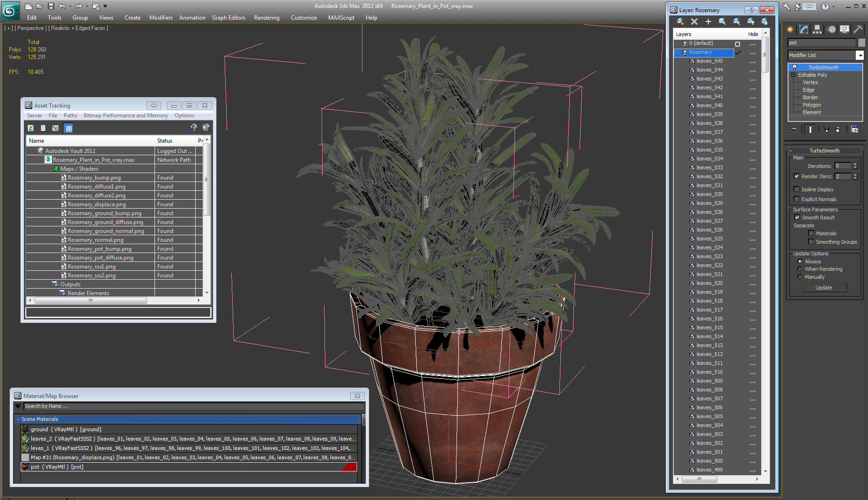
Task: Open the Display command panel tab
Action: tap(845, 29)
